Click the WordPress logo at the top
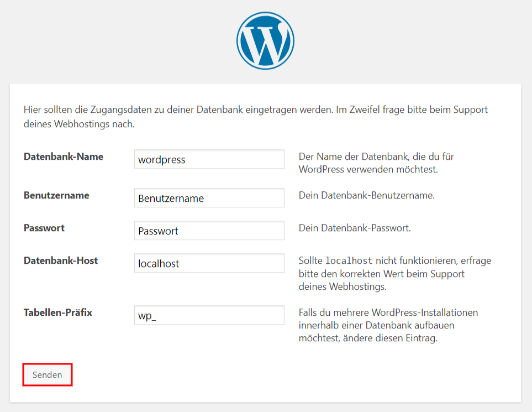This screenshot has width=532, height=412. tap(265, 40)
